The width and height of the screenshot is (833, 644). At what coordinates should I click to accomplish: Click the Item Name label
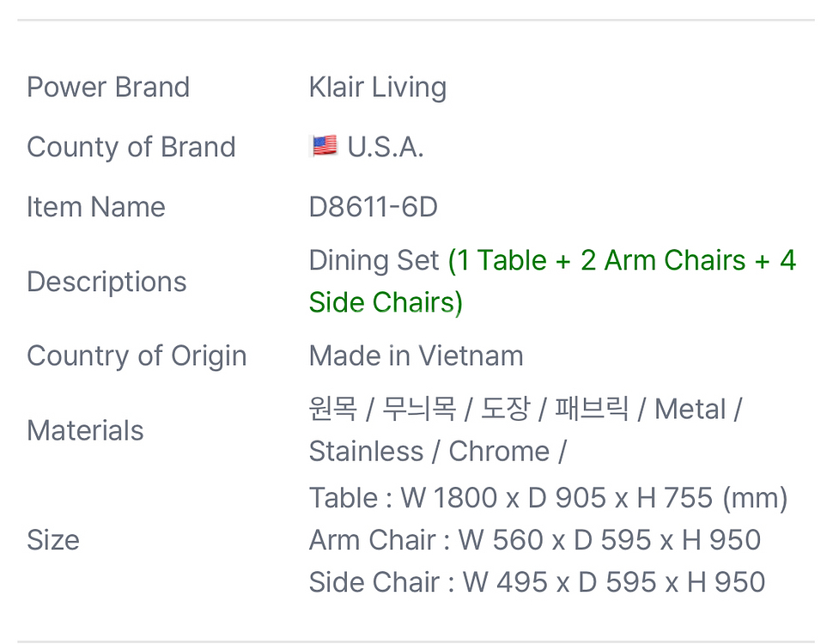96,207
